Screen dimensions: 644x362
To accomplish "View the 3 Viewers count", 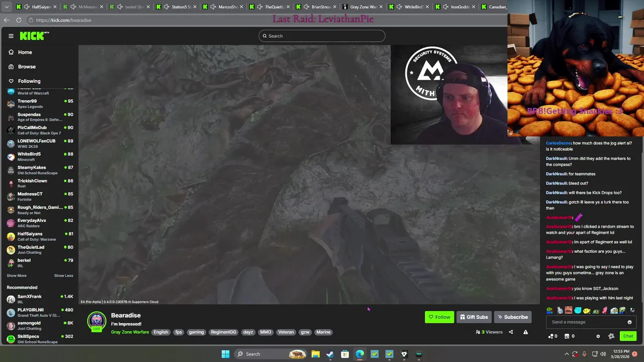I will tap(489, 332).
